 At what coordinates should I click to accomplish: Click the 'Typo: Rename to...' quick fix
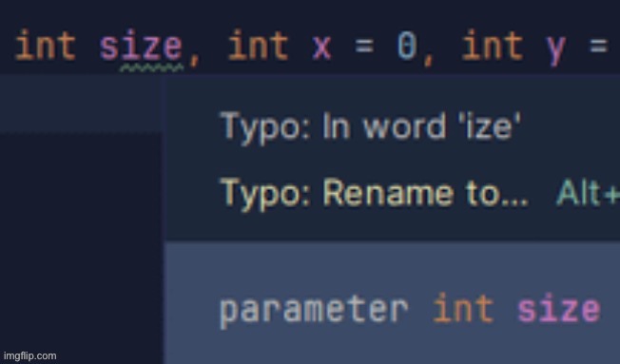(374, 194)
